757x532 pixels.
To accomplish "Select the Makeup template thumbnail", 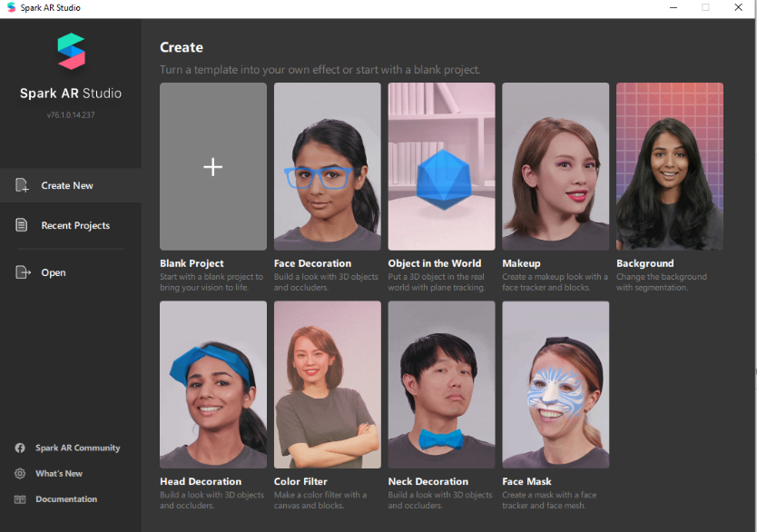I will [x=555, y=167].
